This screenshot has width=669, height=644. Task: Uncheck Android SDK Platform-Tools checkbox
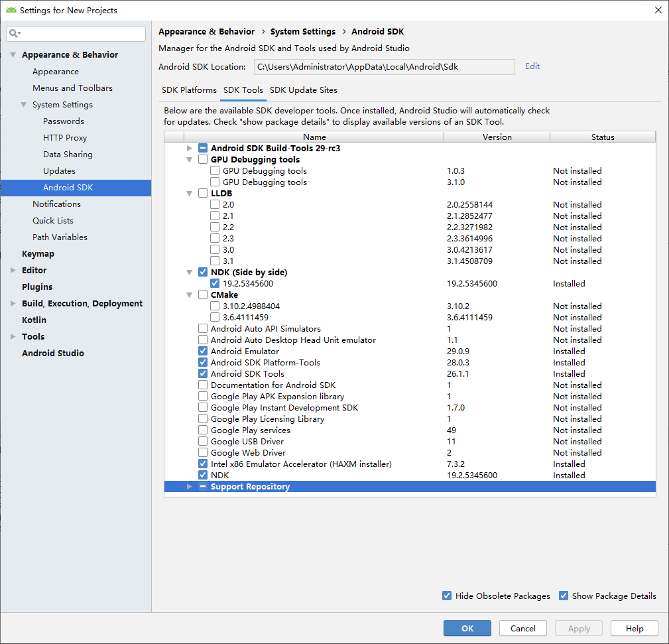point(203,362)
